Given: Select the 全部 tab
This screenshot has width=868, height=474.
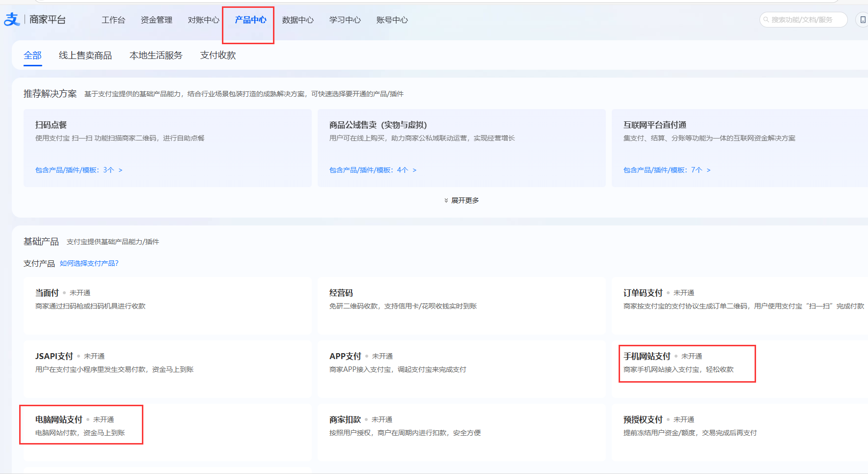Looking at the screenshot, I should click(x=33, y=56).
